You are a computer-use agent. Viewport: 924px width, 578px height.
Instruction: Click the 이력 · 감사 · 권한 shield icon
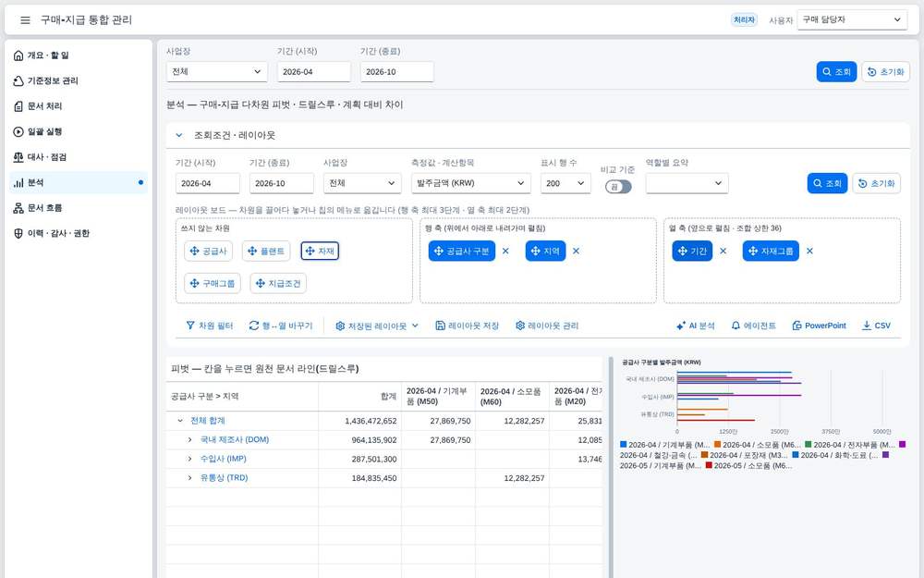18,233
